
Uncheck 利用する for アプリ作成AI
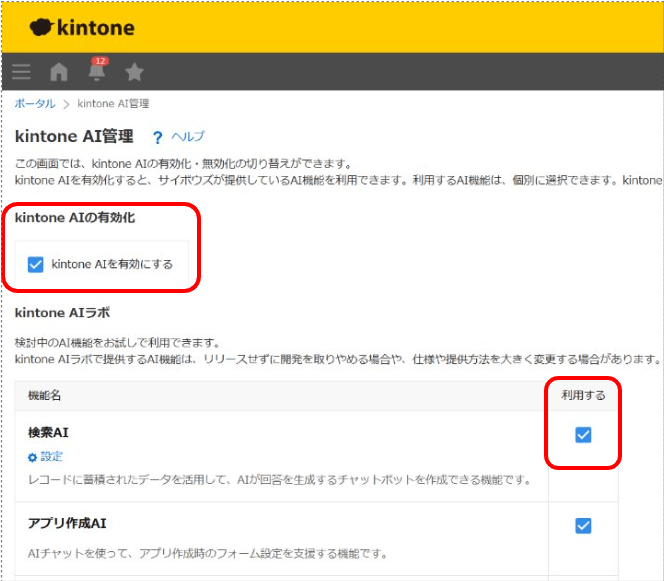pos(583,526)
